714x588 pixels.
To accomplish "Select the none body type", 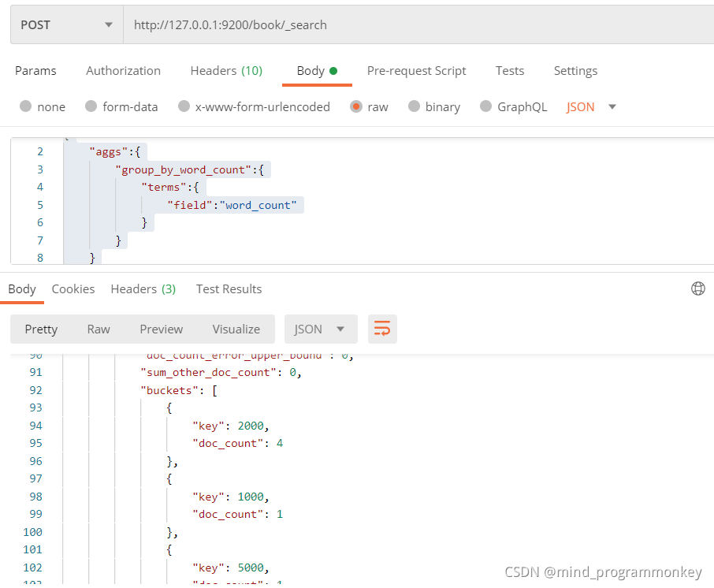I will point(26,106).
